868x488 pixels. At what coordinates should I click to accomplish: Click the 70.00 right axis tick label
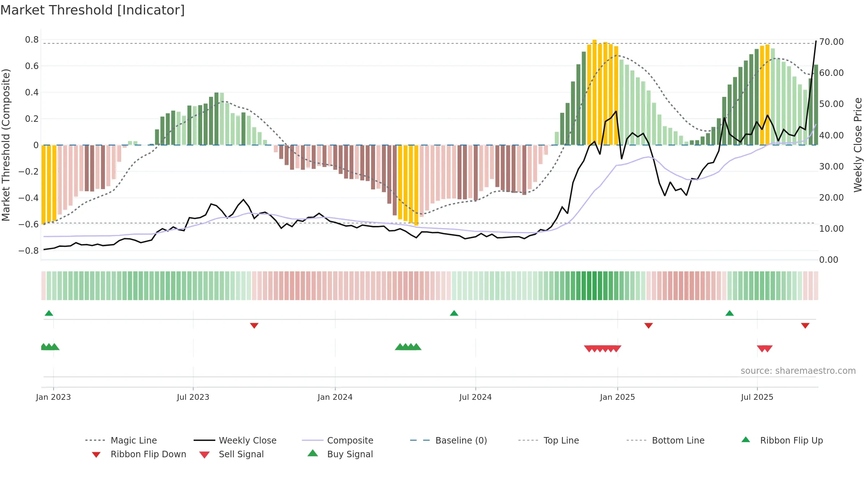831,42
